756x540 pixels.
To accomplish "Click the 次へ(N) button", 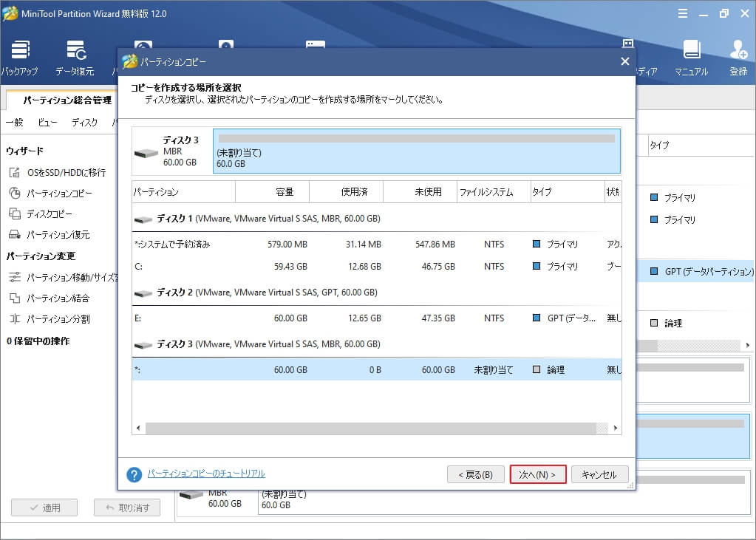I will click(538, 474).
